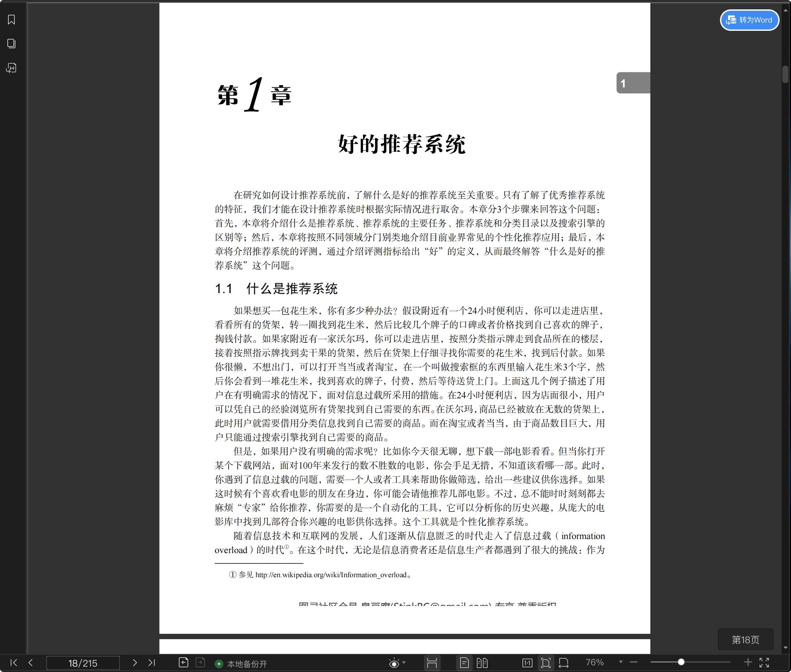Click the go-back-to-previous-view icon
Viewport: 791px width, 672px height.
183,663
